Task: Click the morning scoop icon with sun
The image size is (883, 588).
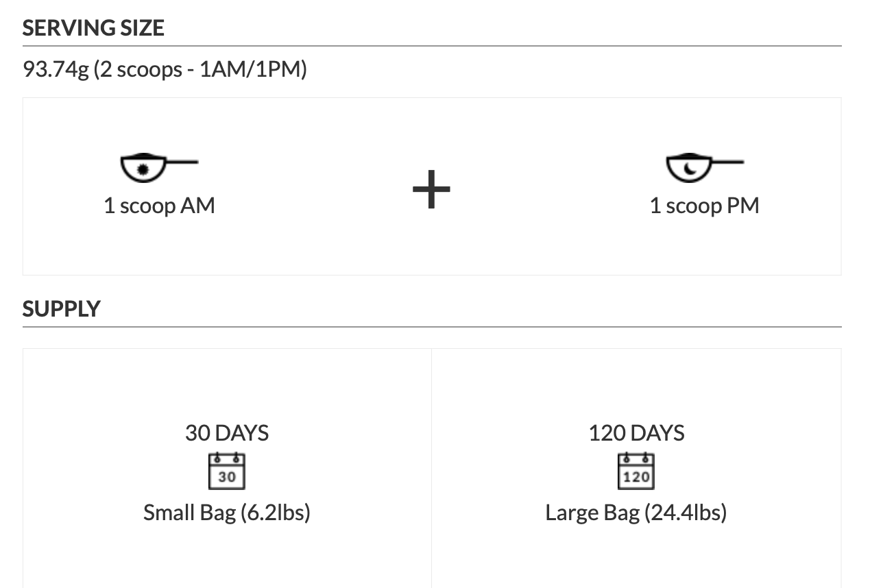Action: point(158,168)
